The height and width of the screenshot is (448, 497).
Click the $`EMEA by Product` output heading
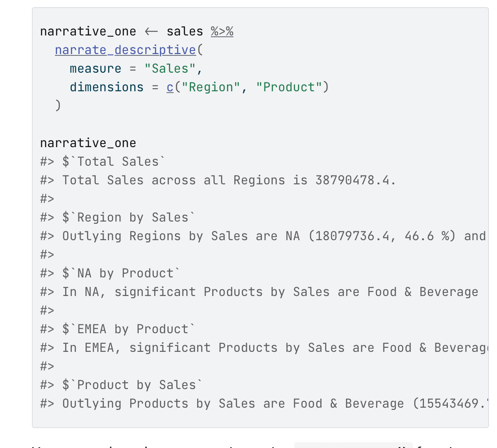129,329
